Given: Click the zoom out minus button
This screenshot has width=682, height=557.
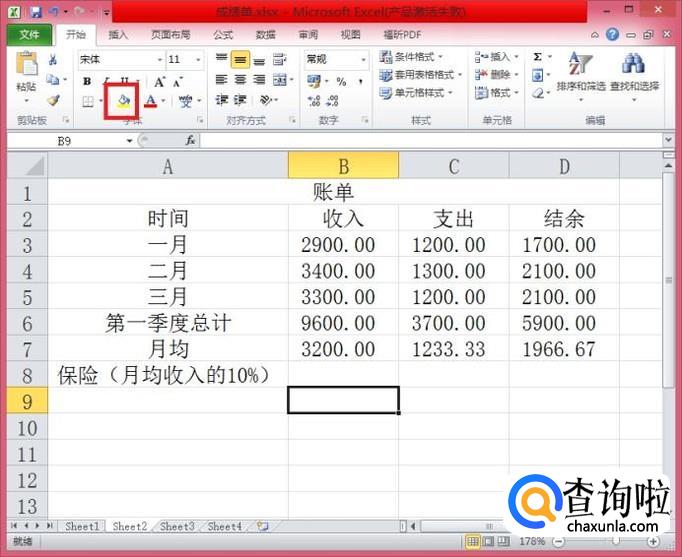Looking at the screenshot, I should click(x=558, y=541).
